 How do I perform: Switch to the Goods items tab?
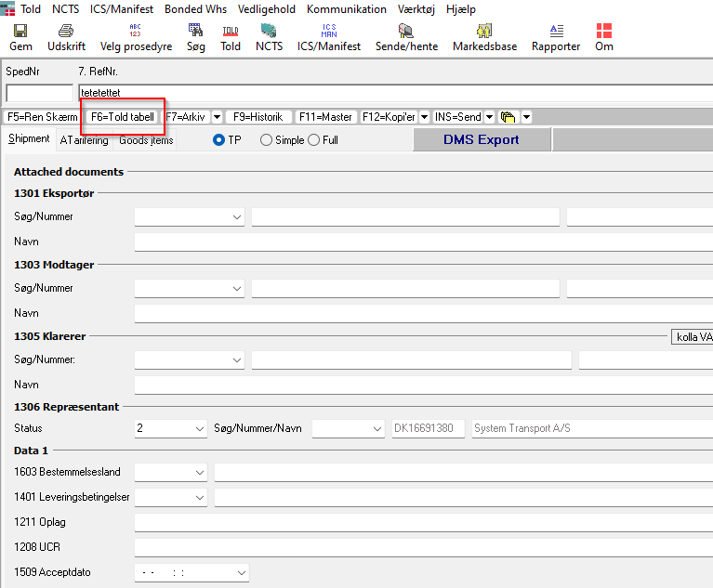point(146,140)
